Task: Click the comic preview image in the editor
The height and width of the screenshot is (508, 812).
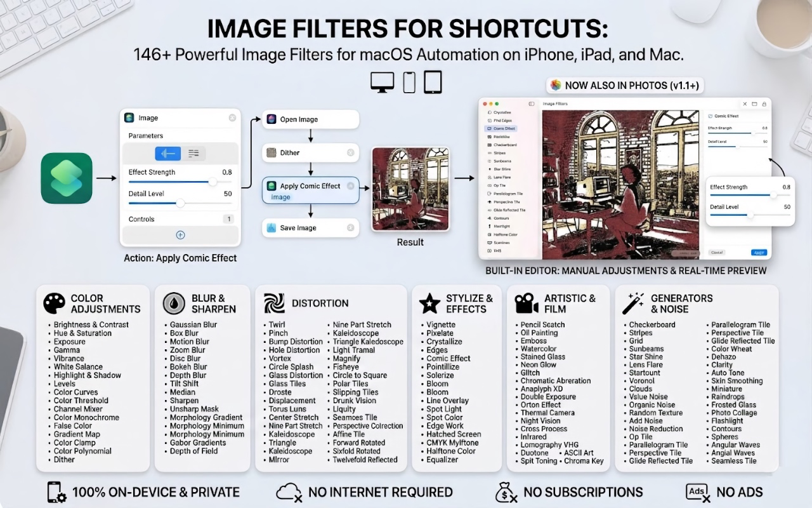Action: [x=620, y=185]
